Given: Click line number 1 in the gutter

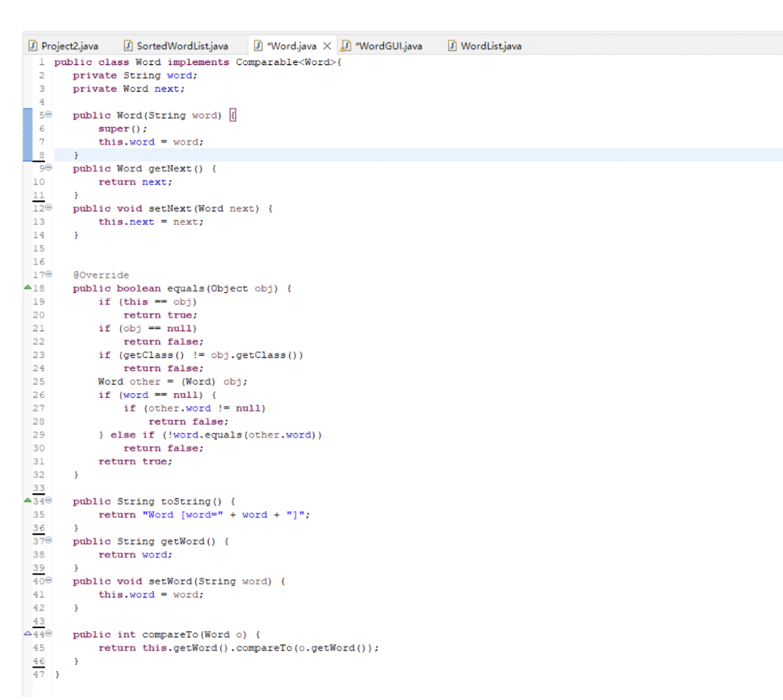Looking at the screenshot, I should [42, 62].
